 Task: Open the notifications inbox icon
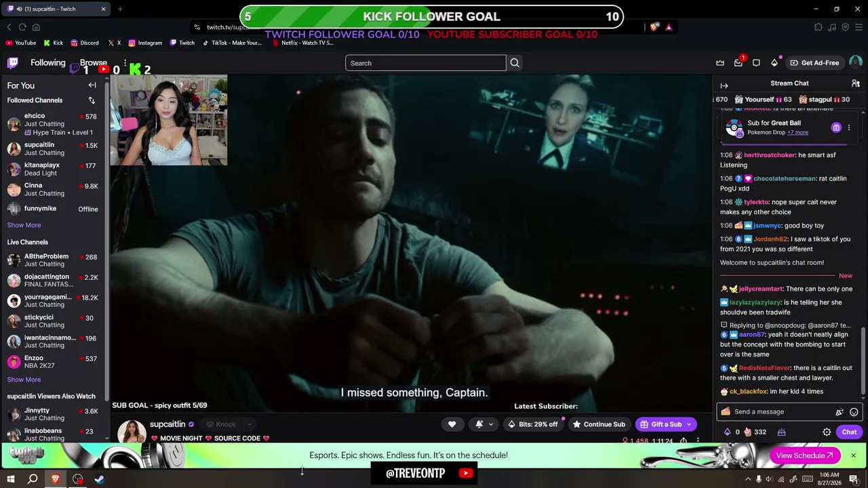point(738,63)
